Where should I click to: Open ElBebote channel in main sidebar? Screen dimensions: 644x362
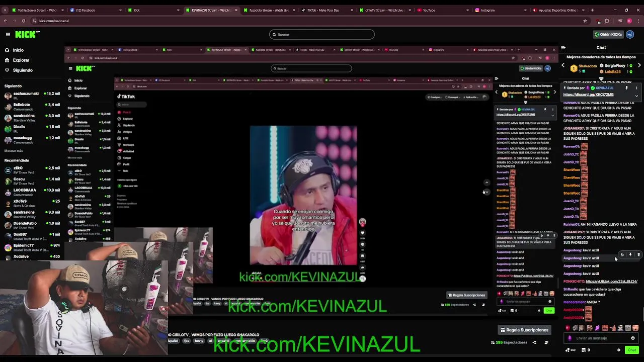pos(32,107)
